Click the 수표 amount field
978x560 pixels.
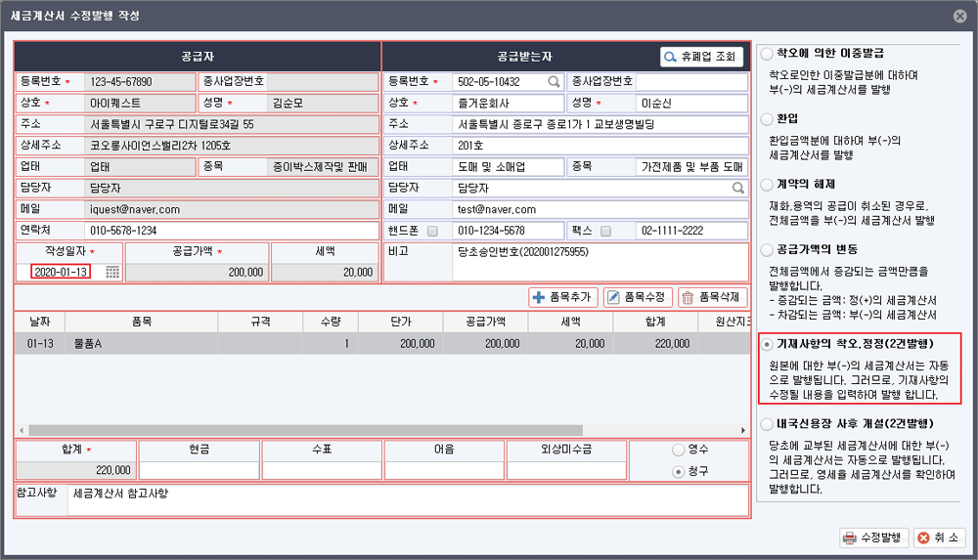tap(322, 470)
